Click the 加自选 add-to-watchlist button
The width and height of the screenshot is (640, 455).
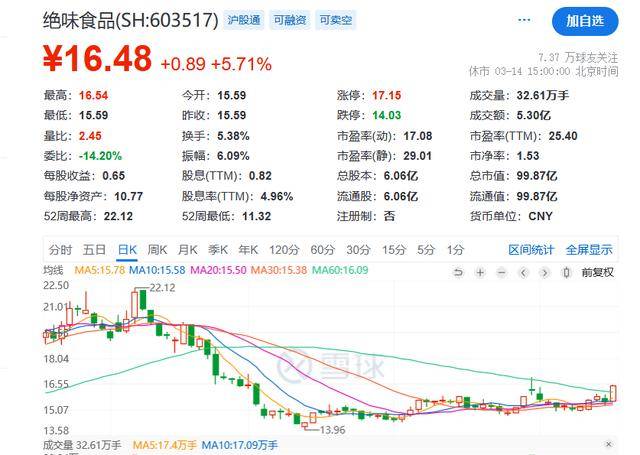tap(585, 21)
